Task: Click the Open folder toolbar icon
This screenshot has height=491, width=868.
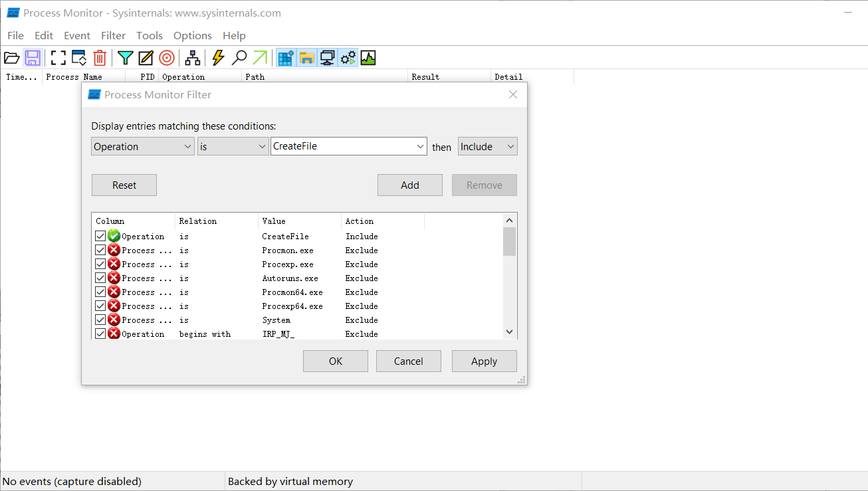Action: tap(12, 58)
